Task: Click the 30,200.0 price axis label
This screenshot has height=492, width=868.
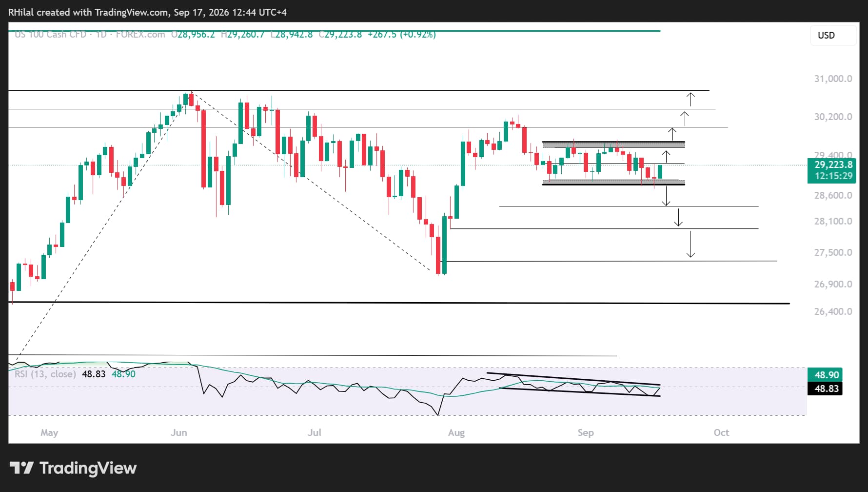Action: tap(833, 117)
